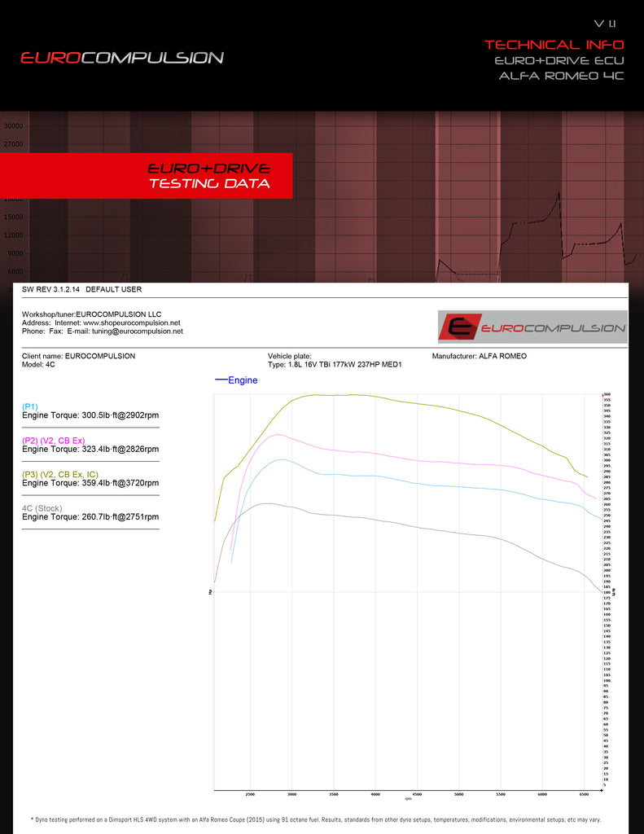Viewport: 644px width, 834px height.
Task: Select the (P1) legend label
Action: pyautogui.click(x=30, y=406)
